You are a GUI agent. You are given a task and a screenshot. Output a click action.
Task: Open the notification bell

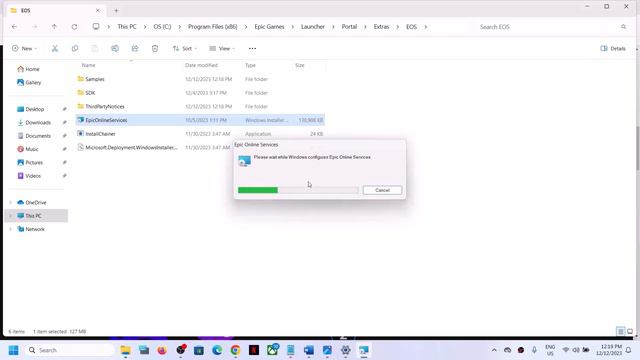629,350
